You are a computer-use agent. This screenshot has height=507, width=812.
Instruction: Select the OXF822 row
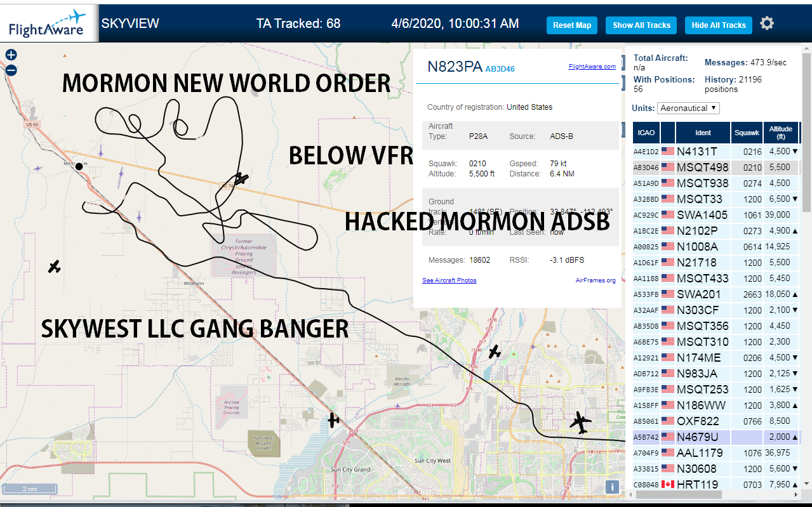coord(716,421)
